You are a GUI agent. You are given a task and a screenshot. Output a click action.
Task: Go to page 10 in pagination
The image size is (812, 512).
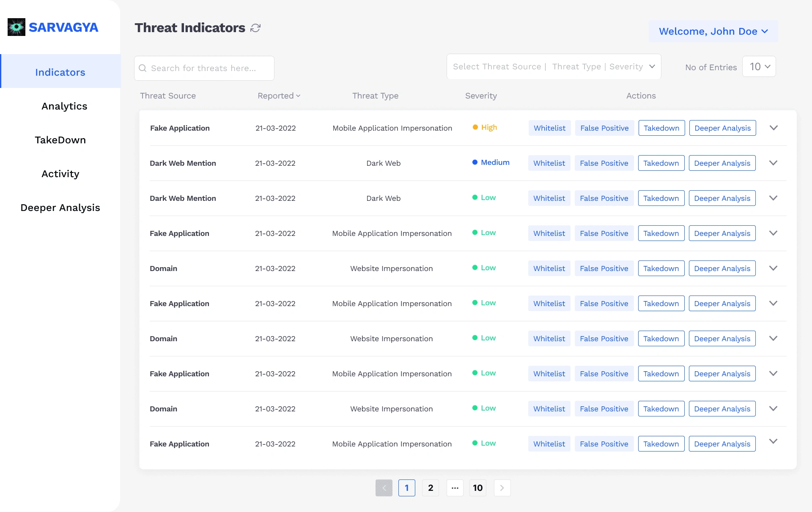pyautogui.click(x=478, y=488)
